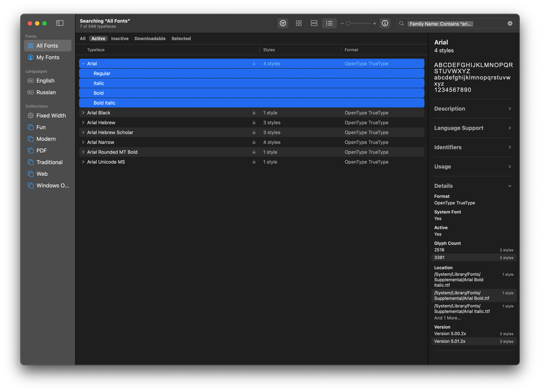Viewport: 540px width, 392px height.
Task: Collapse the Arial font family chevron
Action: [x=83, y=64]
